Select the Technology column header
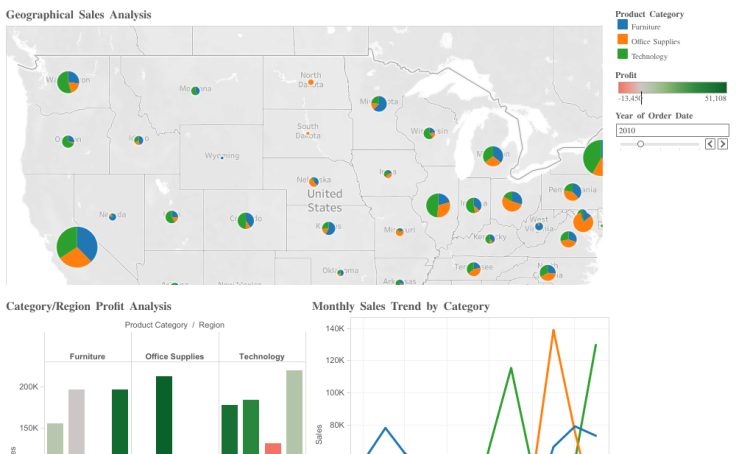 click(261, 356)
